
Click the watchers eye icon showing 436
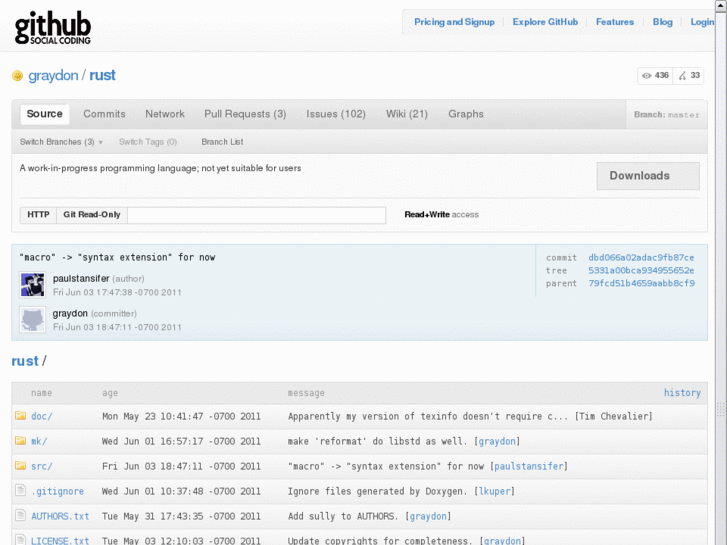click(x=647, y=76)
